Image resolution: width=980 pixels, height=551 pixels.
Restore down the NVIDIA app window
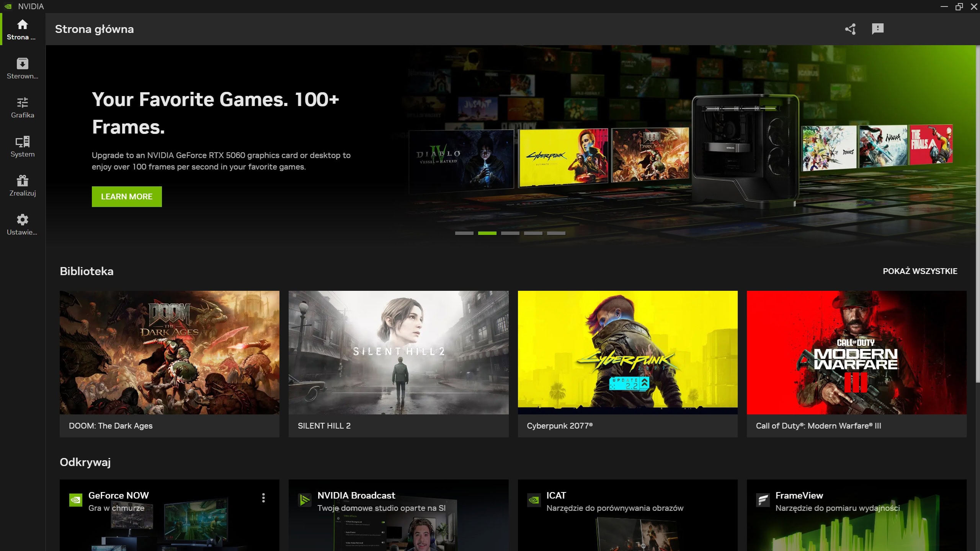point(959,7)
